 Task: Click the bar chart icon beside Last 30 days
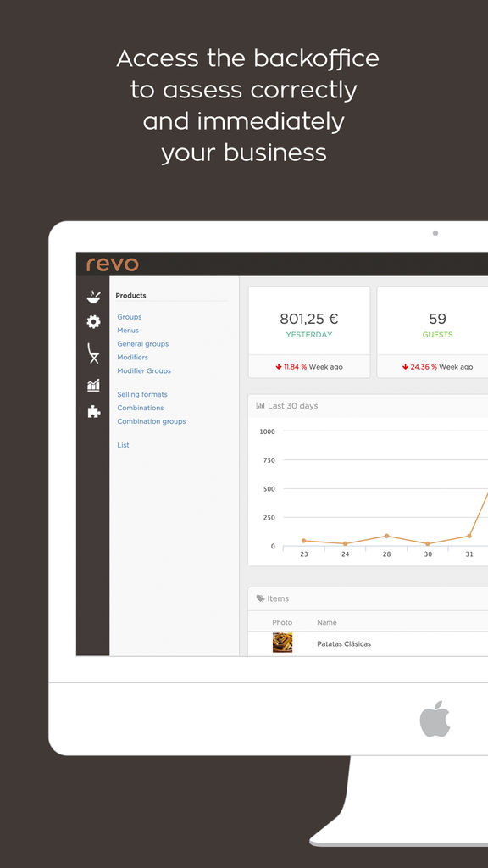261,406
